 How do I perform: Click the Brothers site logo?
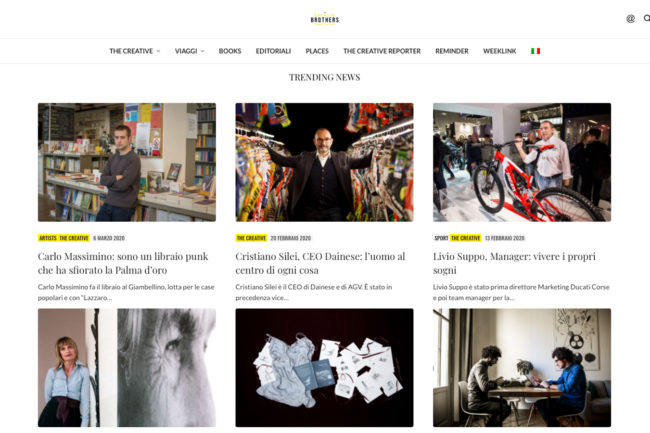tap(325, 19)
